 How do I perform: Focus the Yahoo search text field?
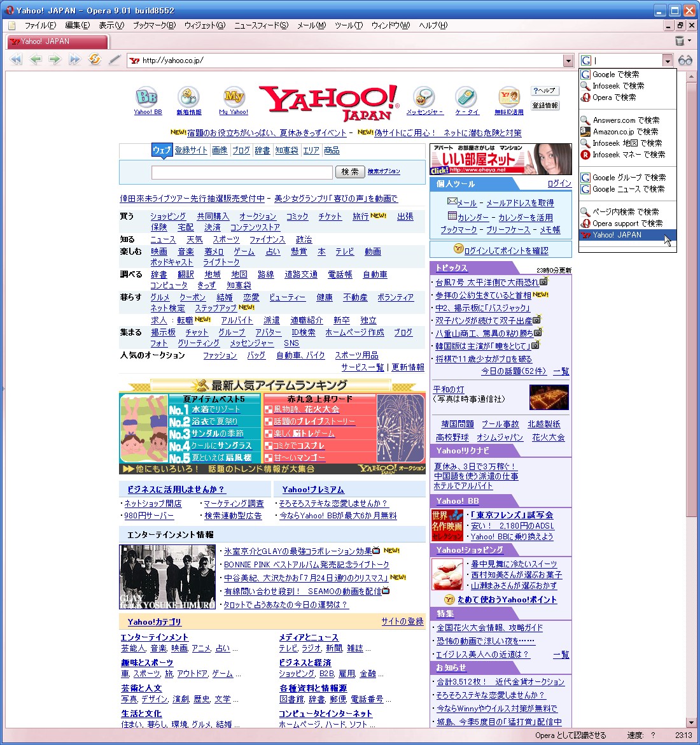[242, 172]
